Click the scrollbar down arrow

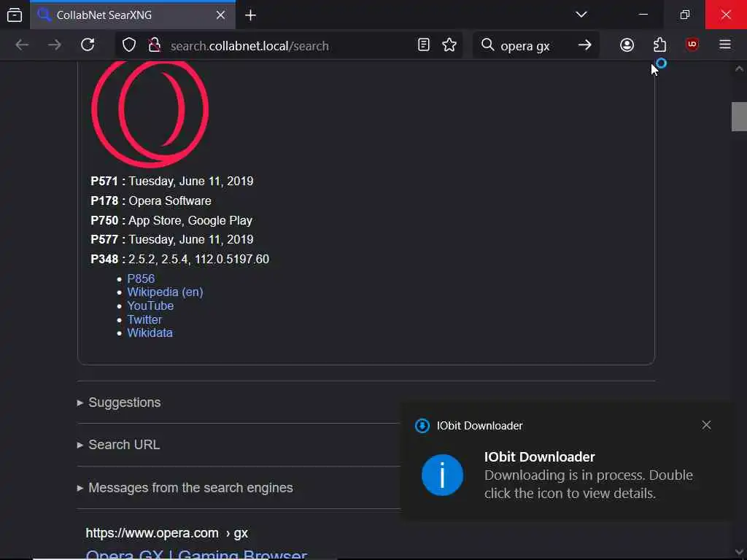[x=739, y=553]
